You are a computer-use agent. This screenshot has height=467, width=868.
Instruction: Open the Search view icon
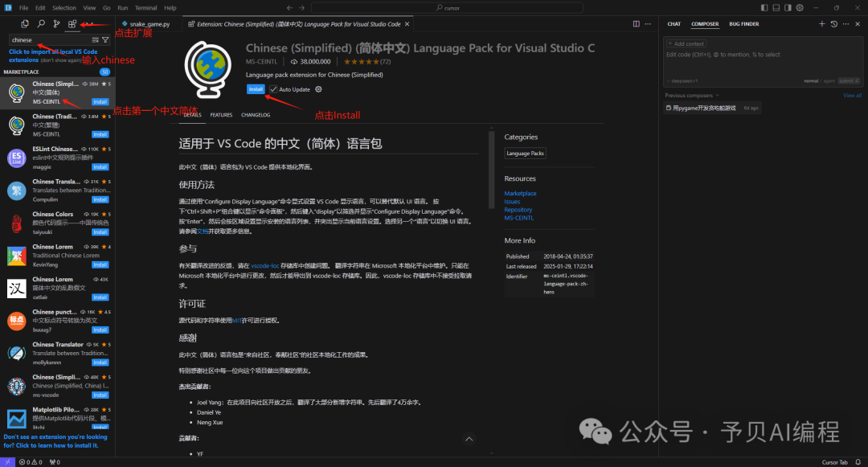[41, 24]
